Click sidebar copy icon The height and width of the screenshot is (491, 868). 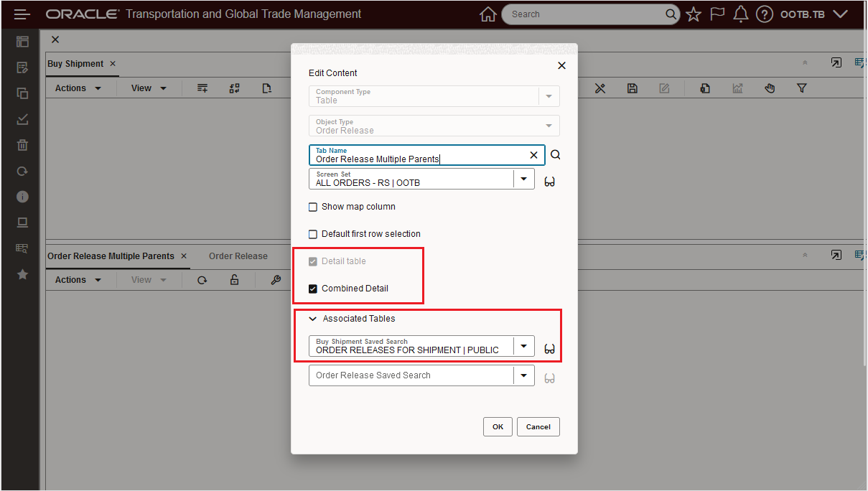(22, 93)
